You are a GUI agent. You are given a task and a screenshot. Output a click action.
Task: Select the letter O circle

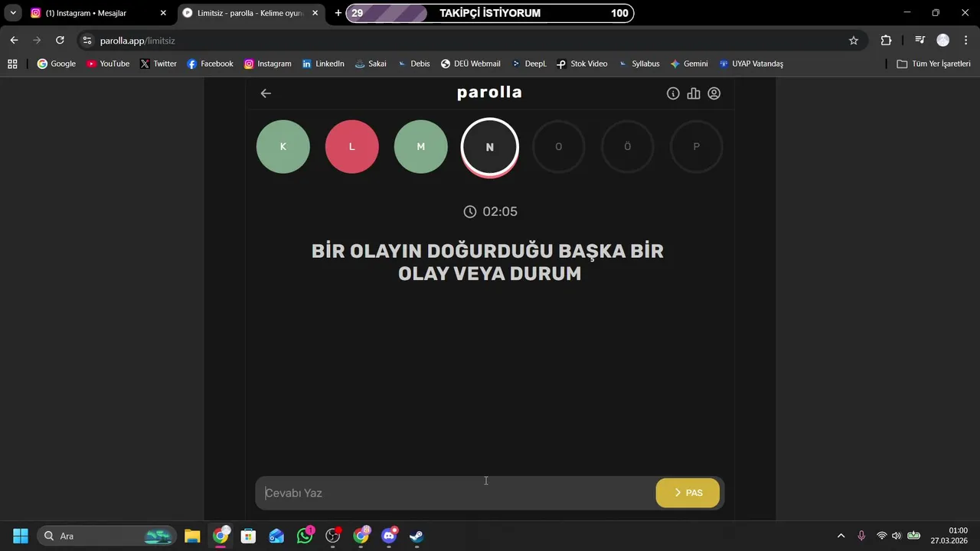(559, 147)
